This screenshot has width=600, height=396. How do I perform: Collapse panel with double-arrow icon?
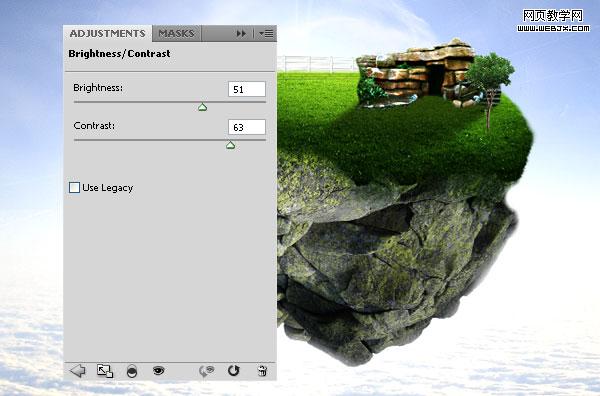coord(241,34)
